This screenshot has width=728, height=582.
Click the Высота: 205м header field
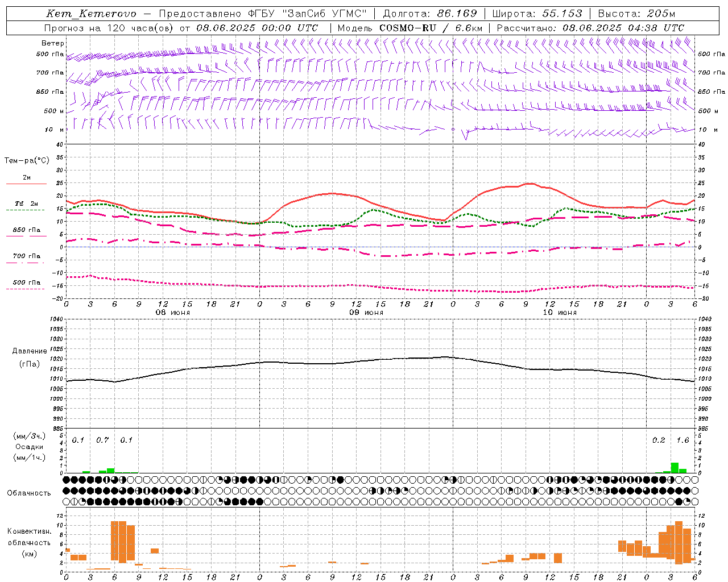point(637,14)
